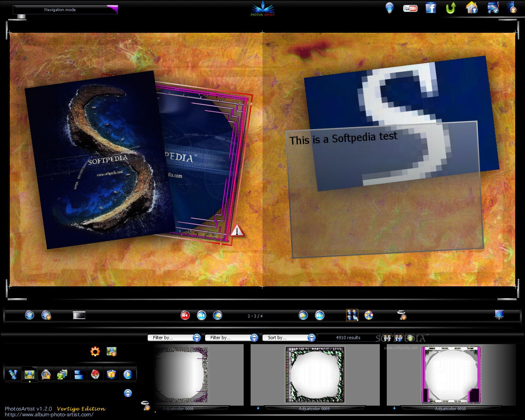Click the purple corner of Navigation mode
This screenshot has width=525, height=420.
[x=113, y=9]
